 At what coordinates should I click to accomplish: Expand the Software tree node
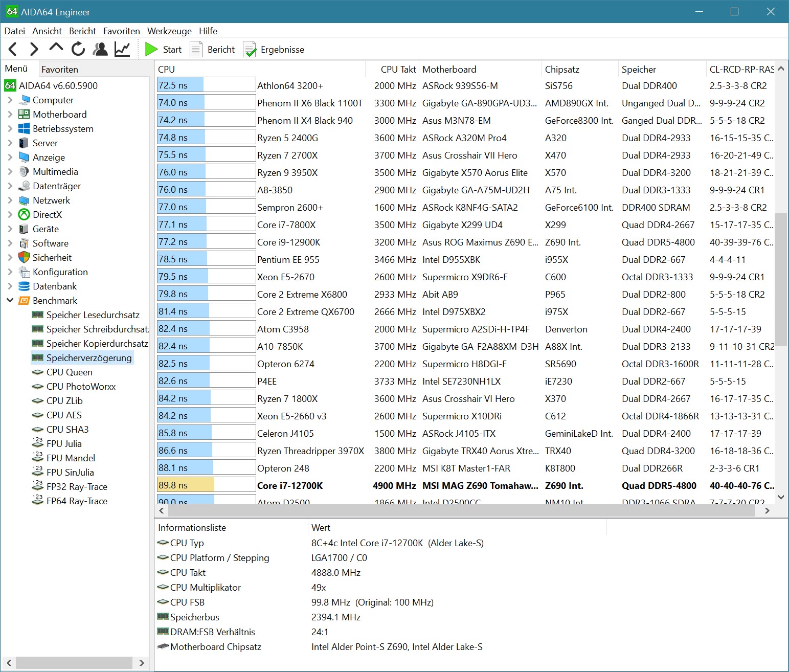coord(10,243)
